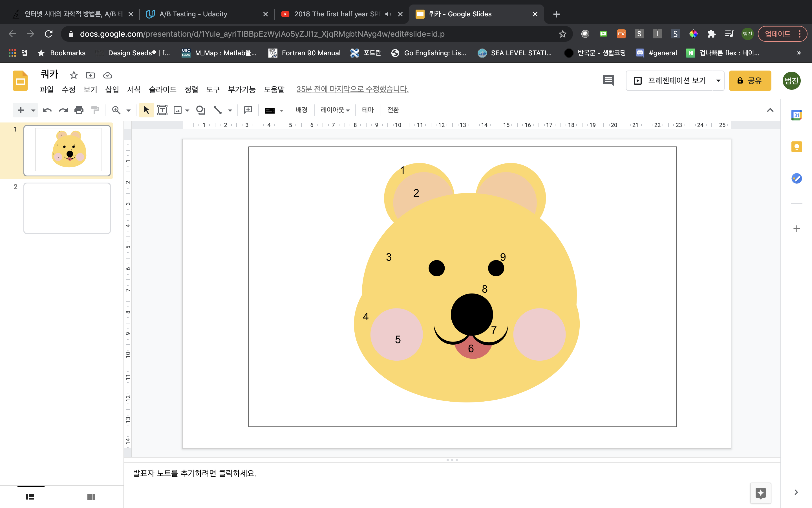Click the print icon
This screenshot has height=508, width=812.
[x=79, y=110]
